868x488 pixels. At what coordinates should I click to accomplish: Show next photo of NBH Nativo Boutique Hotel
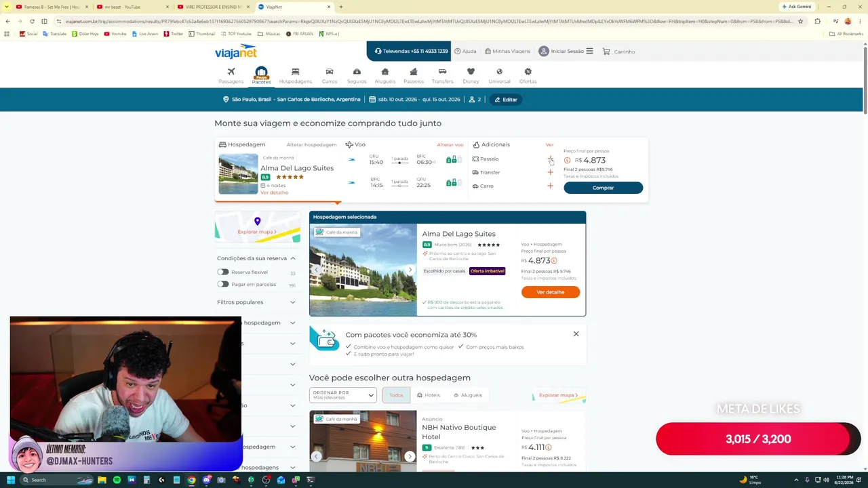(x=410, y=456)
